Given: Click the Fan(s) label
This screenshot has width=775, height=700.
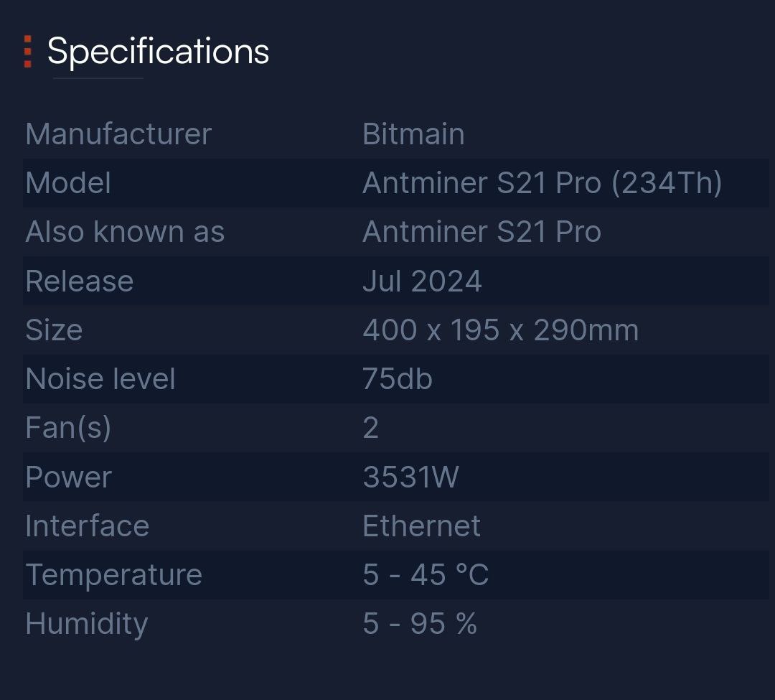Looking at the screenshot, I should tap(68, 428).
